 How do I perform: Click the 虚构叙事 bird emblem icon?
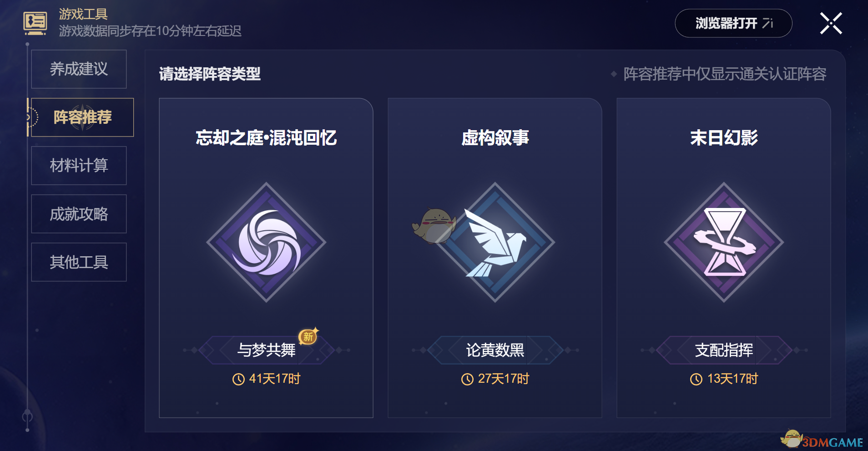pyautogui.click(x=495, y=242)
